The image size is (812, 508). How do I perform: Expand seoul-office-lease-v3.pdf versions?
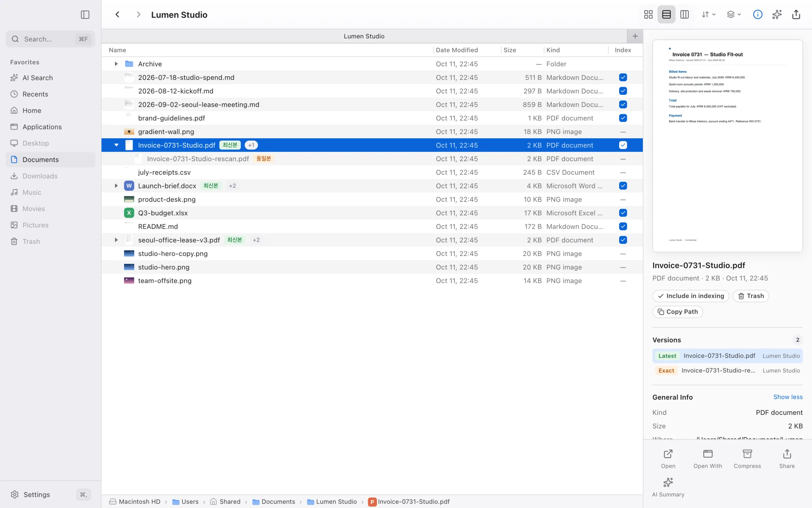116,240
